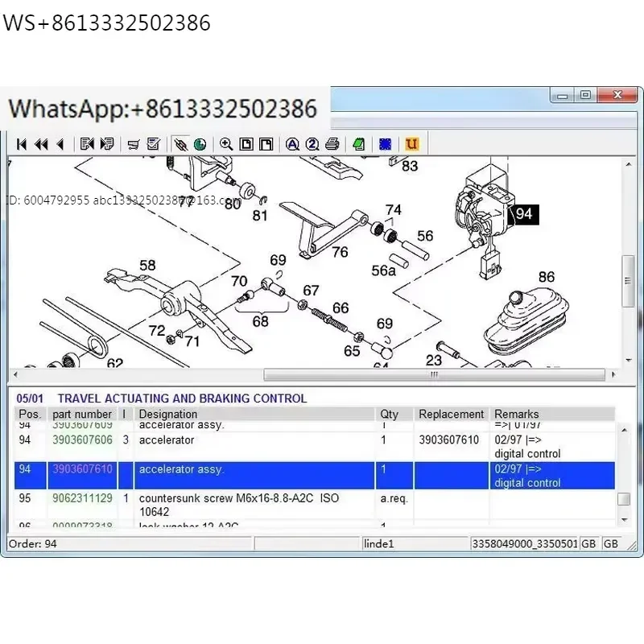Click the 'part number' column header
644x644 pixels.
pyautogui.click(x=82, y=414)
